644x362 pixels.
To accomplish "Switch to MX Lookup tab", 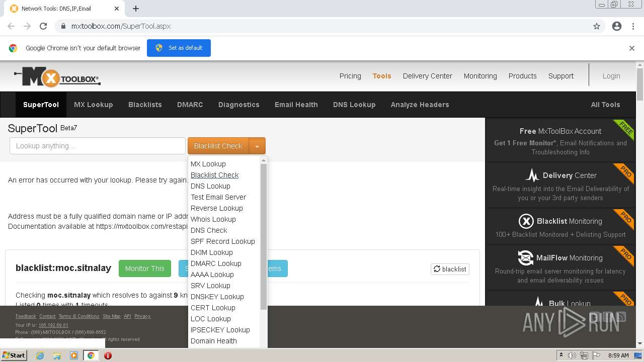I will tap(94, 105).
